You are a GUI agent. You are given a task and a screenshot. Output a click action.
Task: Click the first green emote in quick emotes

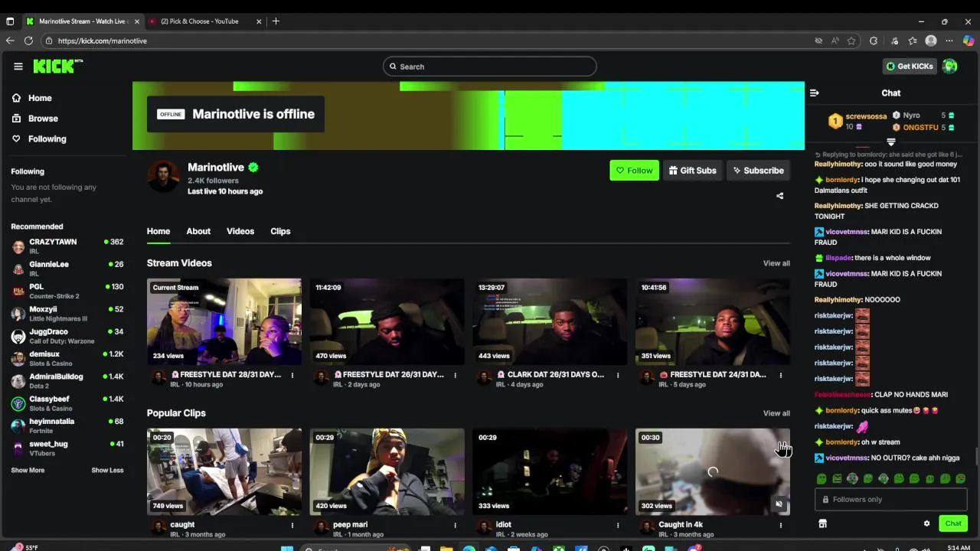[822, 479]
